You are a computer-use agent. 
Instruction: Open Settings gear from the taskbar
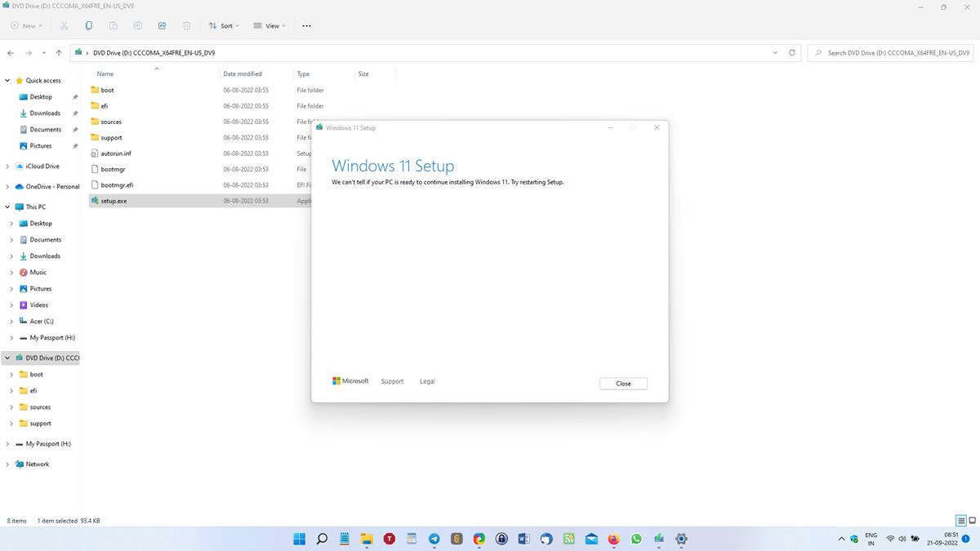pyautogui.click(x=681, y=539)
